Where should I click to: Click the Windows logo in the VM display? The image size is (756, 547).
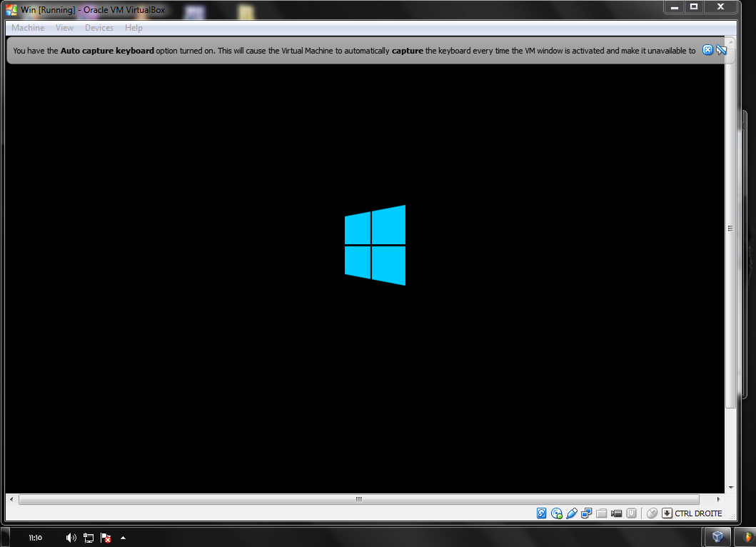(x=375, y=245)
